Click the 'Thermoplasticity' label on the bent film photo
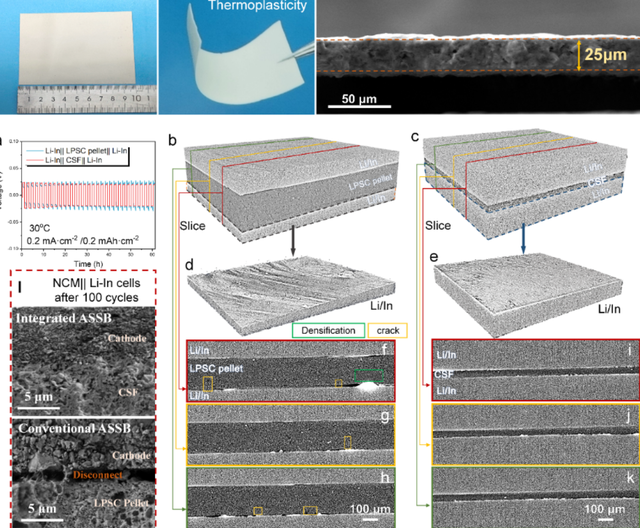This screenshot has width=640, height=528. (x=257, y=5)
